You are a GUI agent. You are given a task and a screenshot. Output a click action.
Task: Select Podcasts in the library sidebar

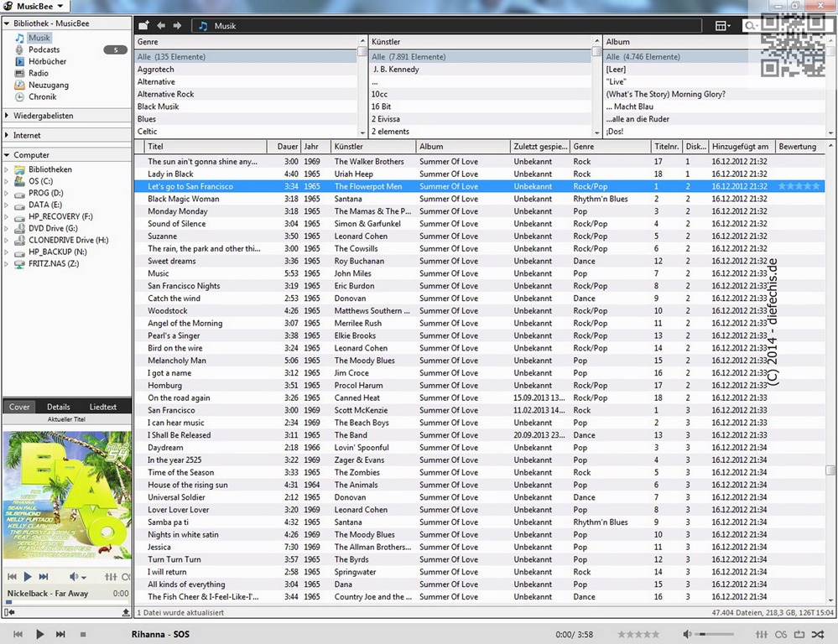point(44,49)
